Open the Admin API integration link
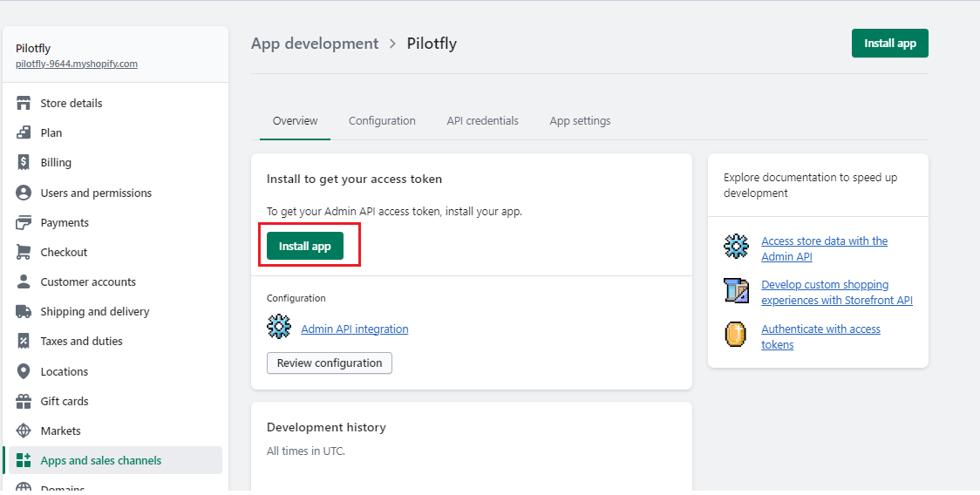 (x=354, y=329)
